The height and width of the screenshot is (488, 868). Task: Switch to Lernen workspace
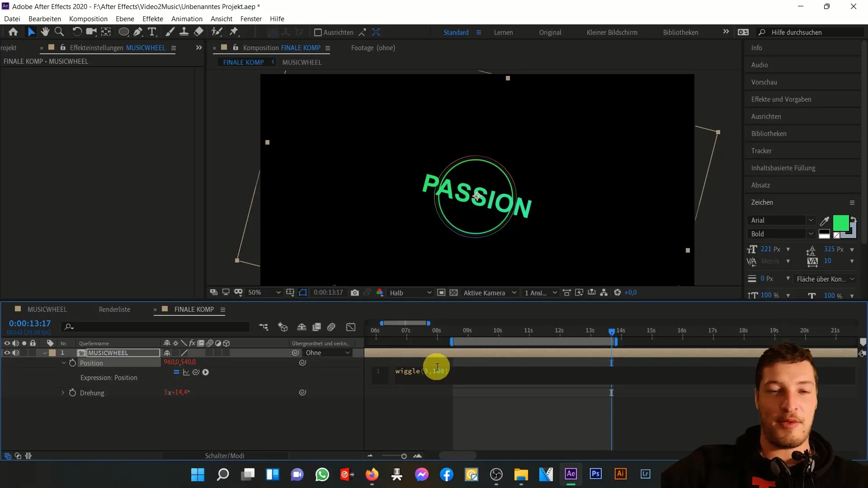tap(503, 33)
